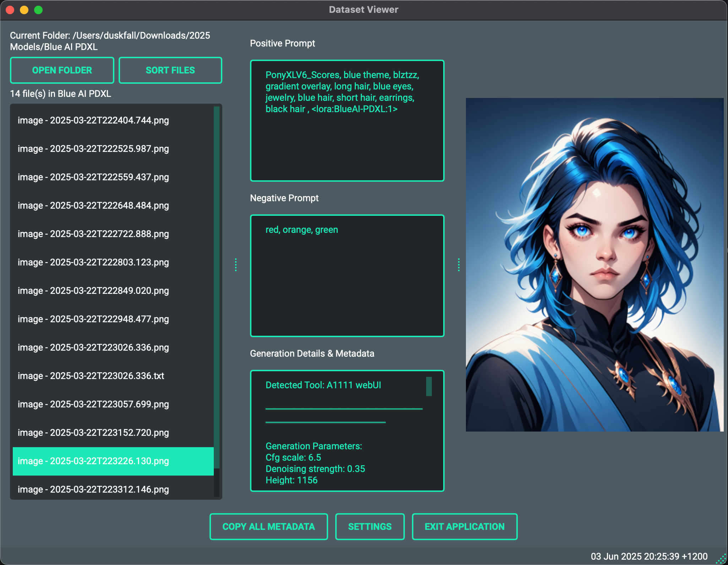Select the 2025-03-22T223026.336.txt file
728x565 pixels.
(x=91, y=376)
